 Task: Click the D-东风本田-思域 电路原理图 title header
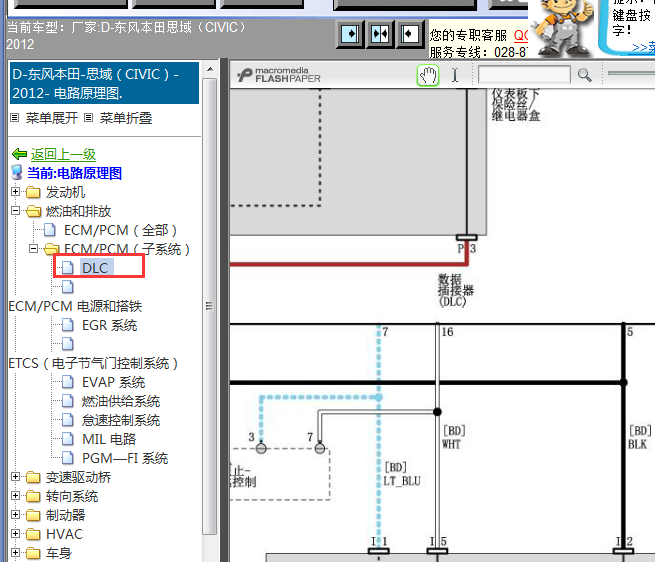click(x=104, y=83)
